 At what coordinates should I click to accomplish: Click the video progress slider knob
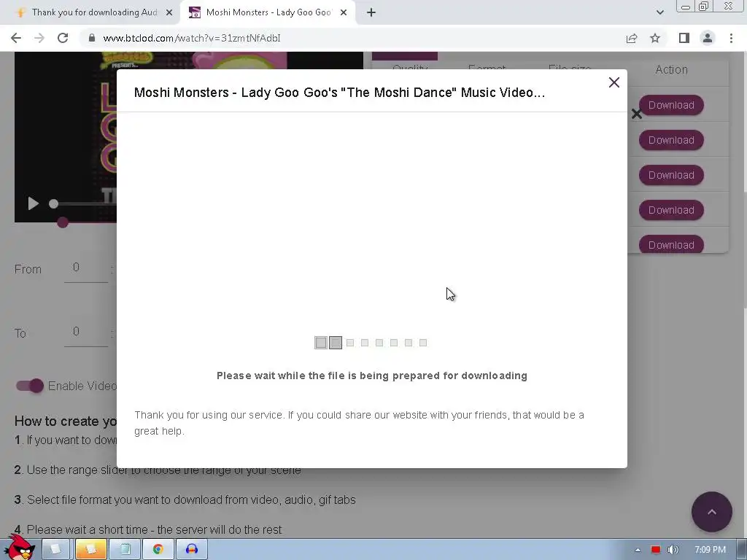(53, 204)
